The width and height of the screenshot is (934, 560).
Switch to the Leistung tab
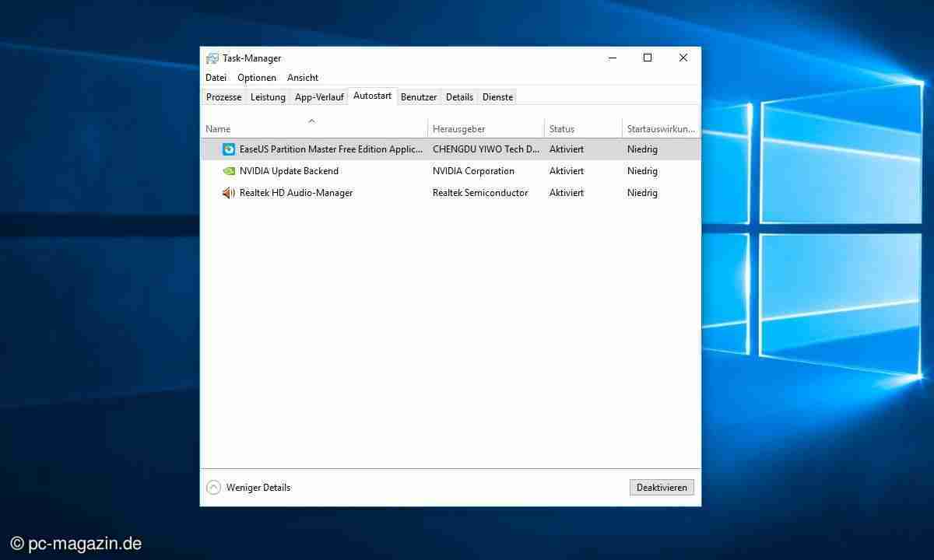click(x=268, y=97)
